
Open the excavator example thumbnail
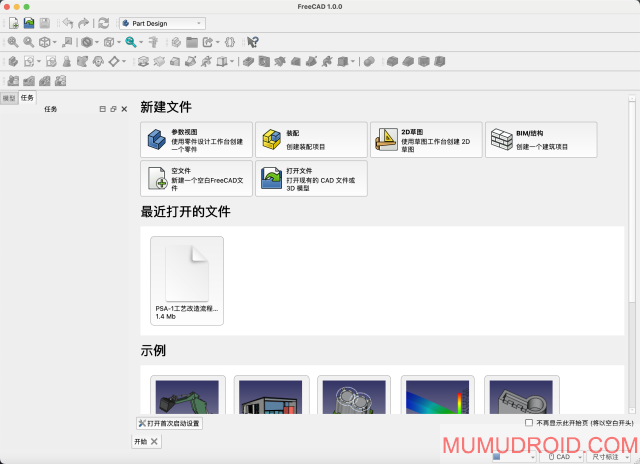188,395
